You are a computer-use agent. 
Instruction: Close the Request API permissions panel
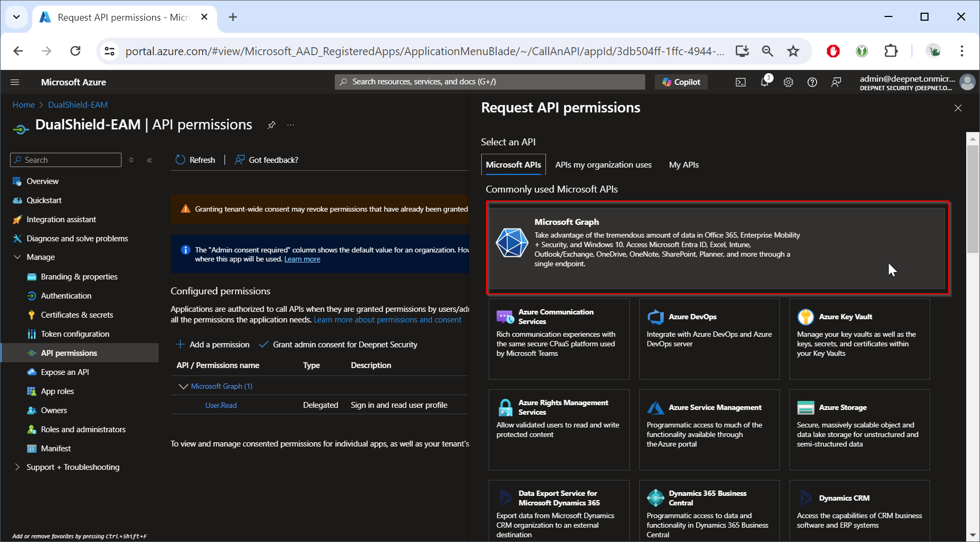tap(958, 108)
